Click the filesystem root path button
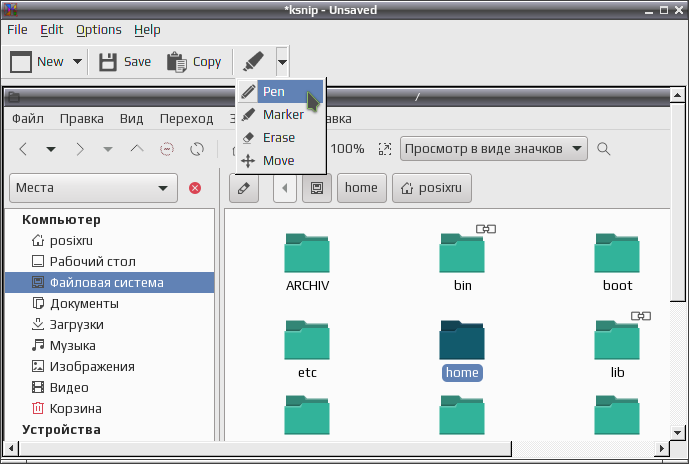The width and height of the screenshot is (689, 464). pyautogui.click(x=317, y=188)
